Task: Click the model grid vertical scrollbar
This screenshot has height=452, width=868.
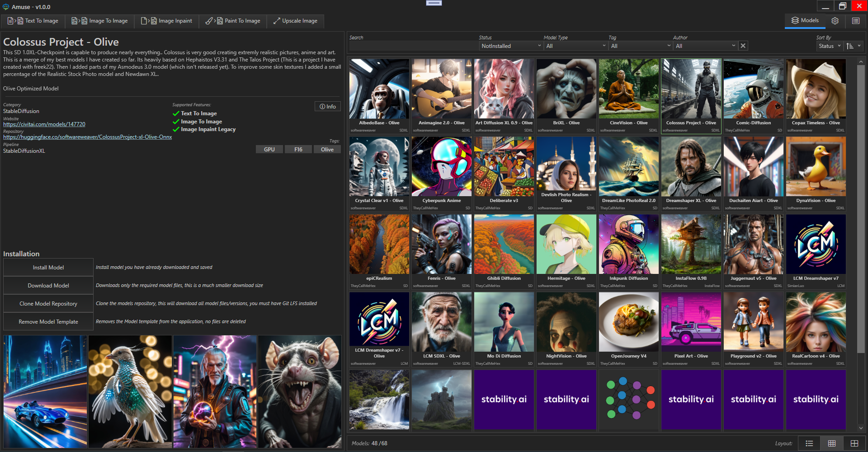Action: coord(861,208)
